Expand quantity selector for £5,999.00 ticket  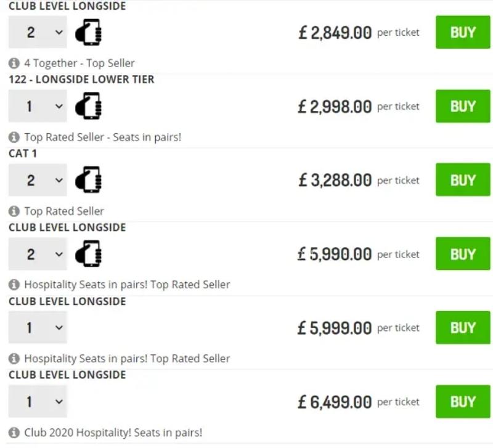click(38, 328)
